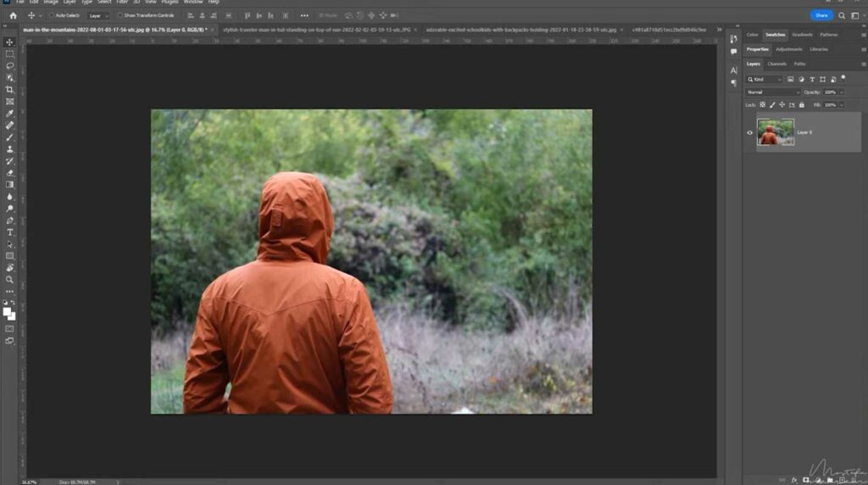Toggle lock position icon
Viewport: 868px width, 485px height.
pos(782,104)
